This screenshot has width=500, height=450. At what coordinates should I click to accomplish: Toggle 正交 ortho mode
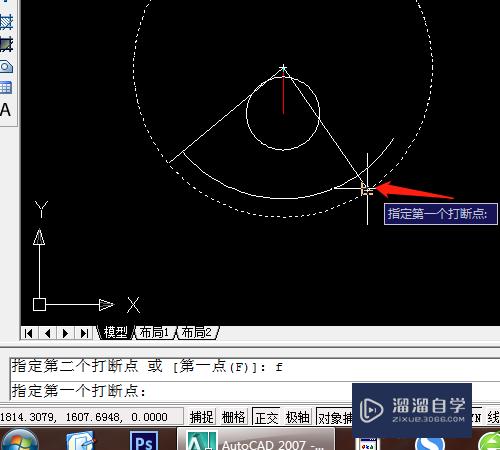click(x=266, y=417)
